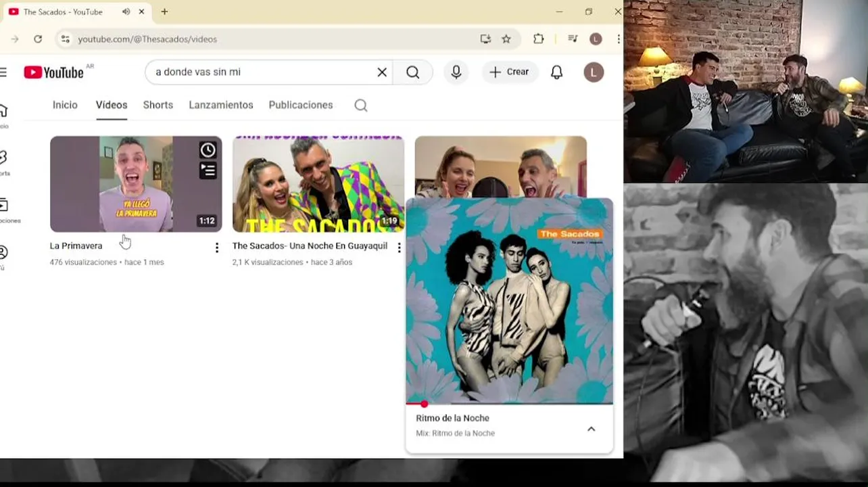Seek on the miniplayer progress bar
Viewport: 868px width, 487px height.
point(509,404)
